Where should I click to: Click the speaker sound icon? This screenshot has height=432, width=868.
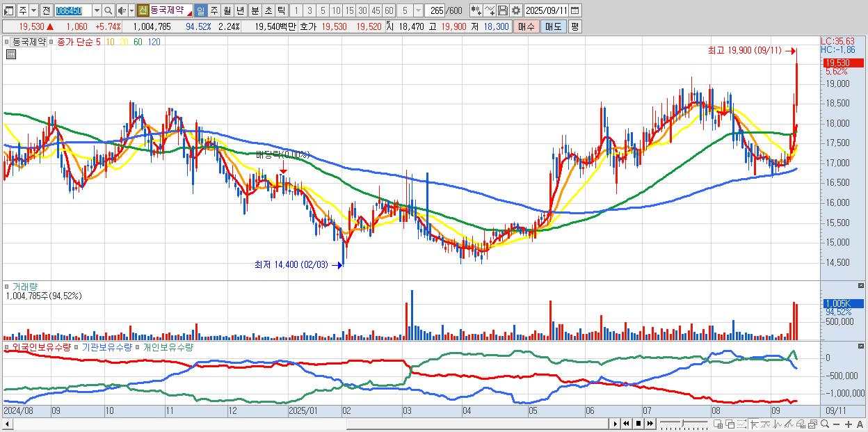(122, 10)
